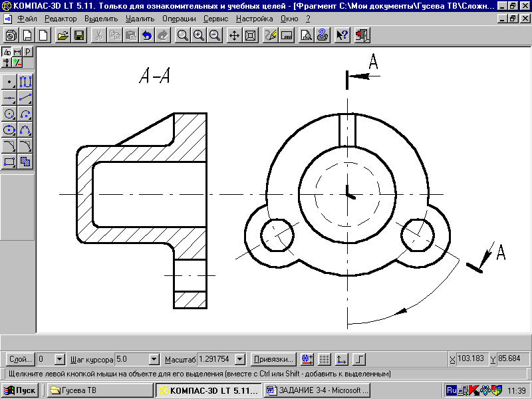Create a new blank fragment icon

43,35
